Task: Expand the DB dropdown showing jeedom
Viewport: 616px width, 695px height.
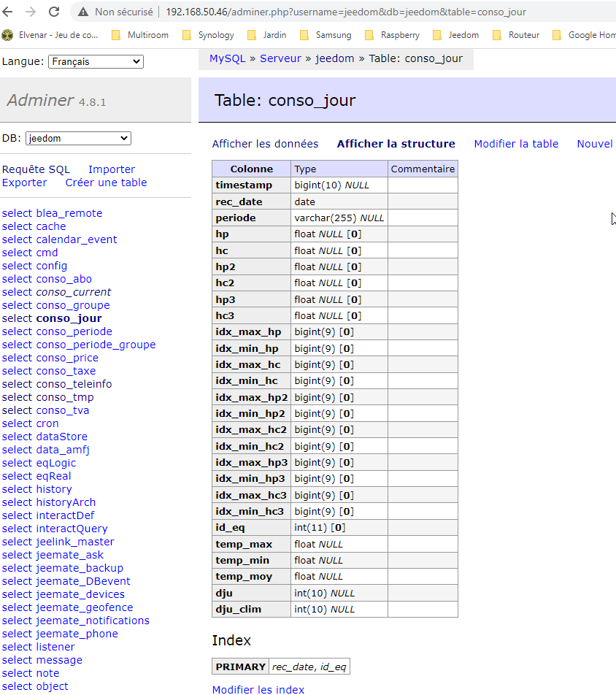Action: click(x=77, y=138)
